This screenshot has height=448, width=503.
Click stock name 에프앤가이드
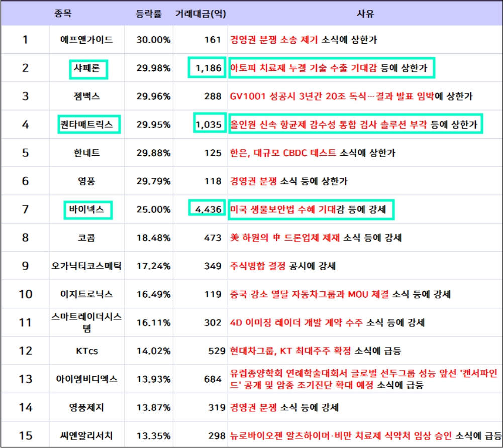click(86, 40)
